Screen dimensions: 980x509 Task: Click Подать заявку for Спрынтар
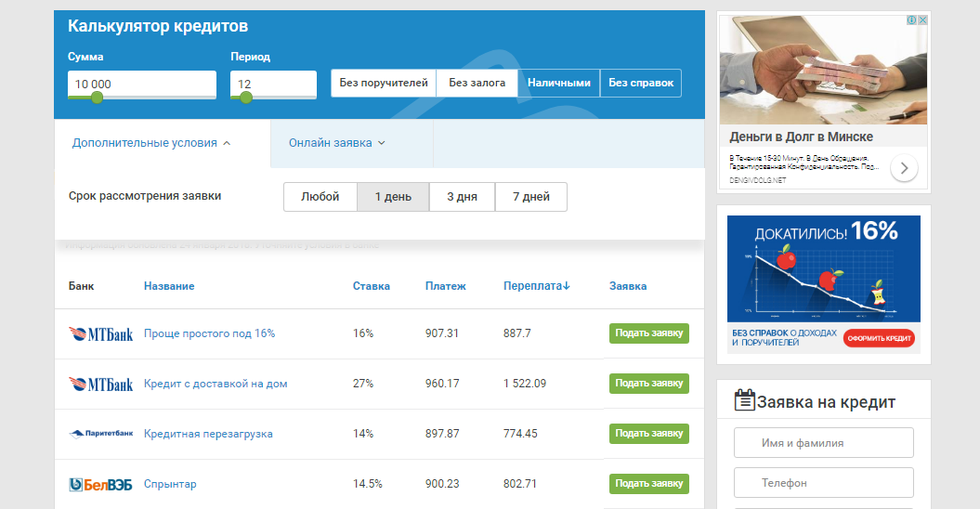648,483
